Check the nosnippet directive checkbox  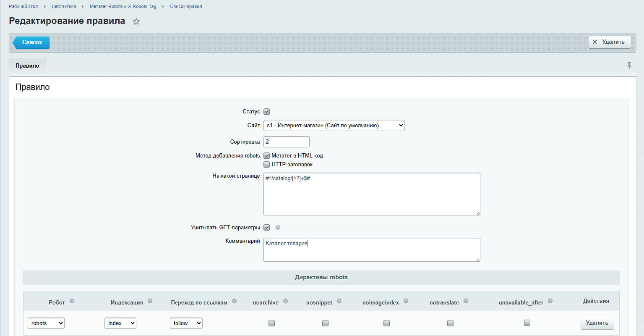(x=325, y=323)
